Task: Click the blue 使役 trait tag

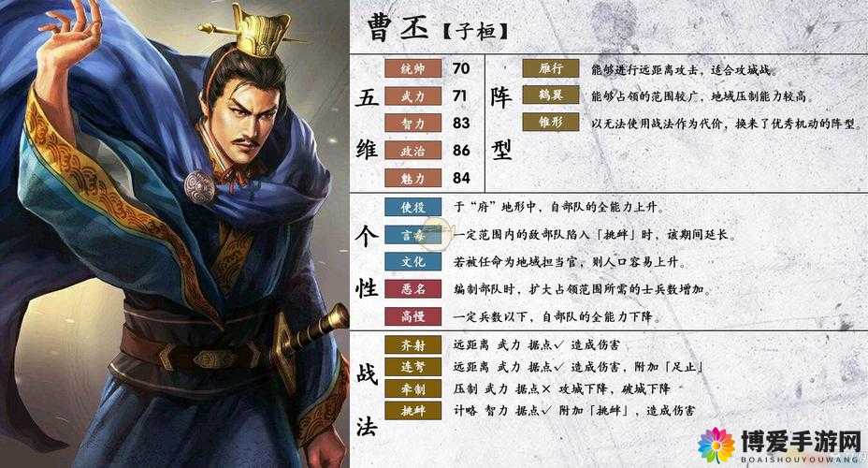Action: 413,207
